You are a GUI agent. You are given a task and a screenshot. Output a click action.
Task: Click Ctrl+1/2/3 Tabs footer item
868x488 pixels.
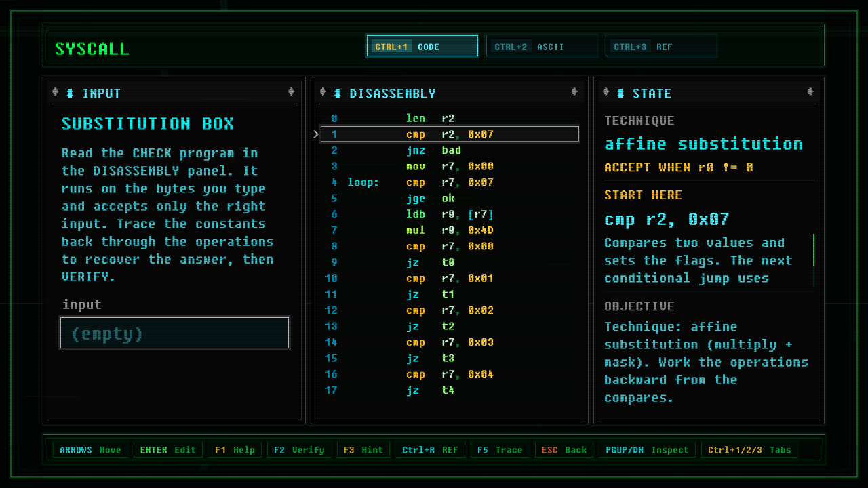pos(750,449)
